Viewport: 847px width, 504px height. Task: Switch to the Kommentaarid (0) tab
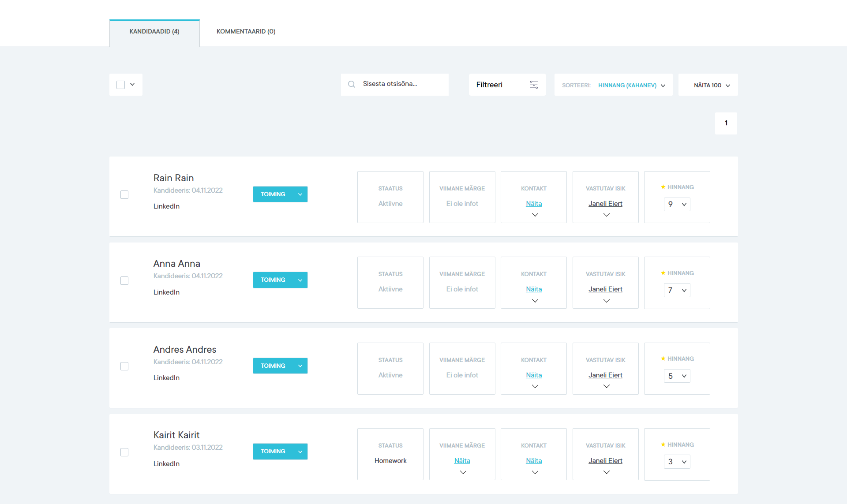point(246,32)
